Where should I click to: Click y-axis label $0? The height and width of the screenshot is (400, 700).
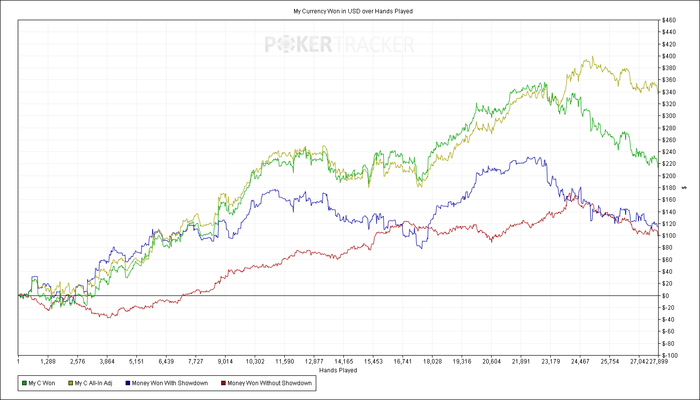(x=666, y=296)
